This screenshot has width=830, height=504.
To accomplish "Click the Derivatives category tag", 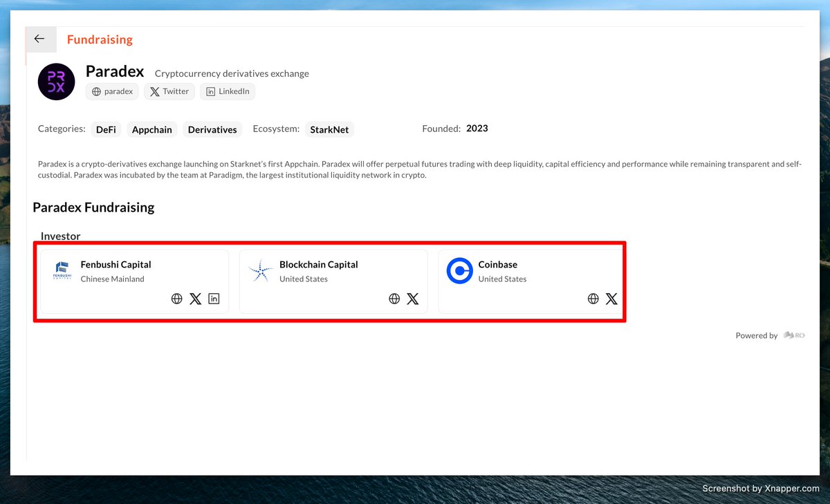I will tap(212, 129).
